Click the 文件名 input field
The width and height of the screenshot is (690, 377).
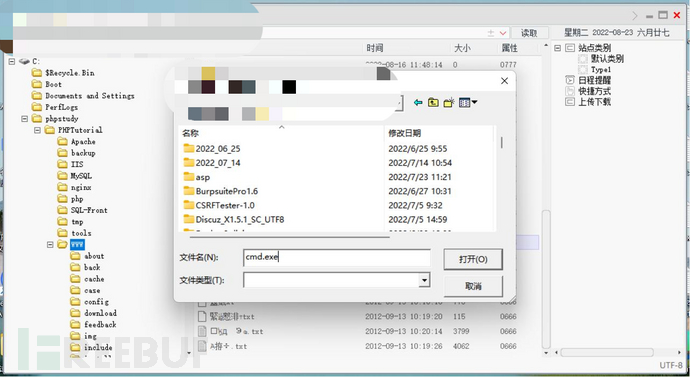click(x=337, y=258)
